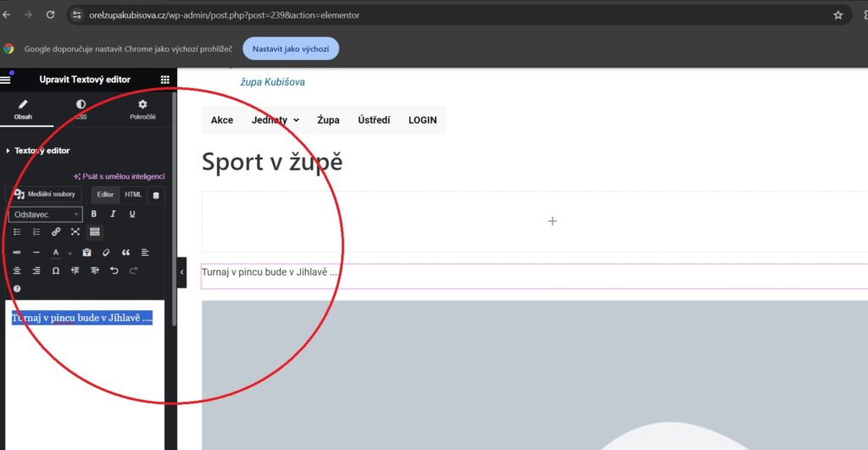This screenshot has width=868, height=450.
Task: Open the Župa menu item
Action: pyautogui.click(x=328, y=120)
